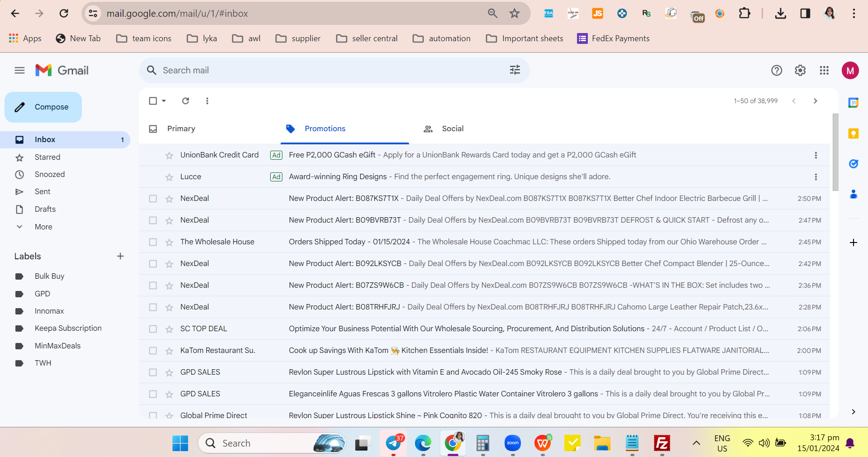Viewport: 868px width, 457px height.
Task: Select The Wholesale House email checkbox
Action: click(153, 242)
